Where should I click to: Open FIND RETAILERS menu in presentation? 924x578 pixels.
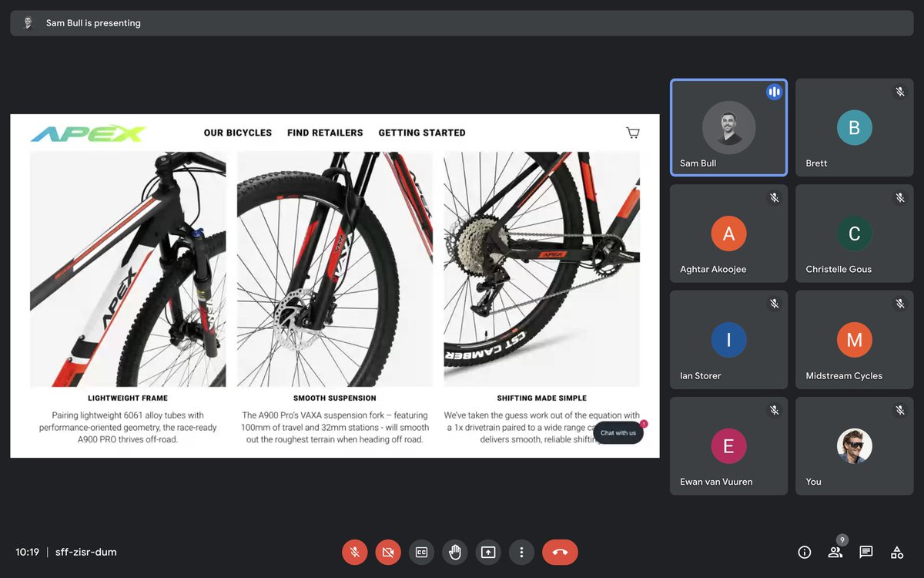click(x=325, y=133)
